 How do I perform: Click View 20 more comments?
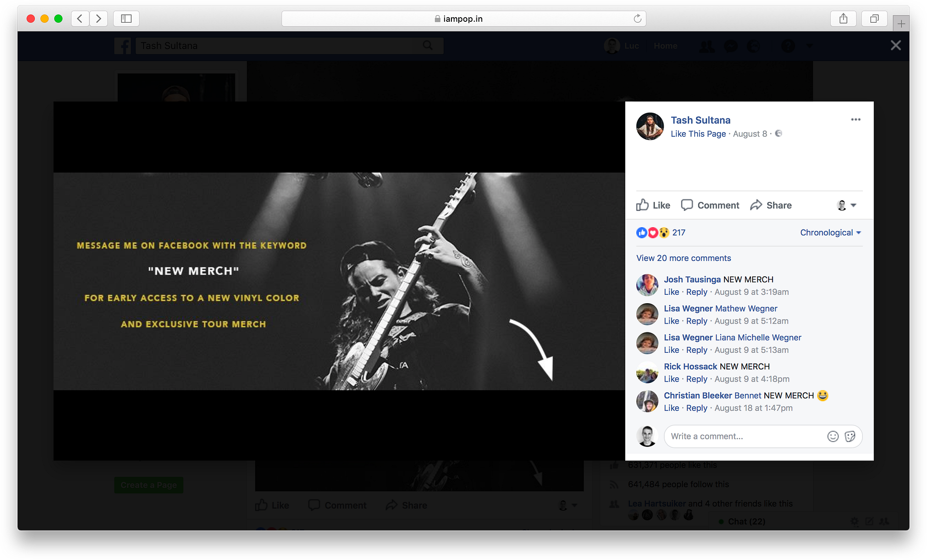(683, 258)
